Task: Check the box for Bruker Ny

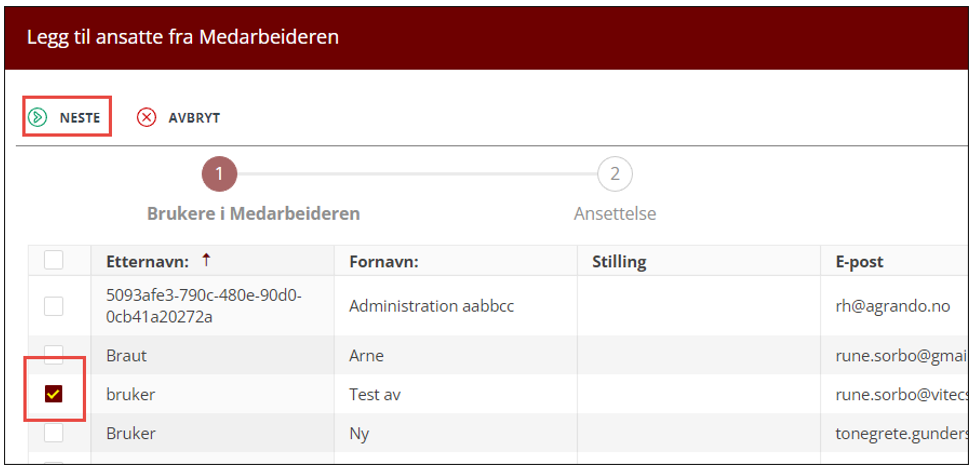Action: coord(53,433)
